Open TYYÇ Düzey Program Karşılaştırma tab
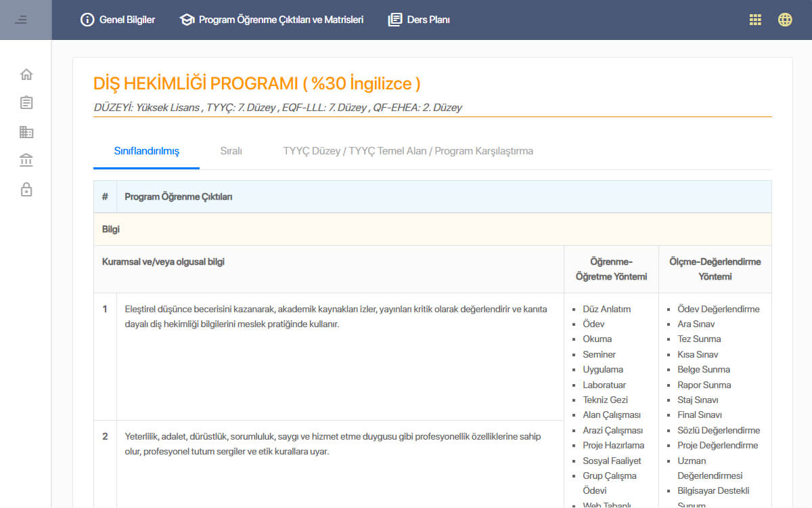This screenshot has width=812, height=508. pos(408,151)
